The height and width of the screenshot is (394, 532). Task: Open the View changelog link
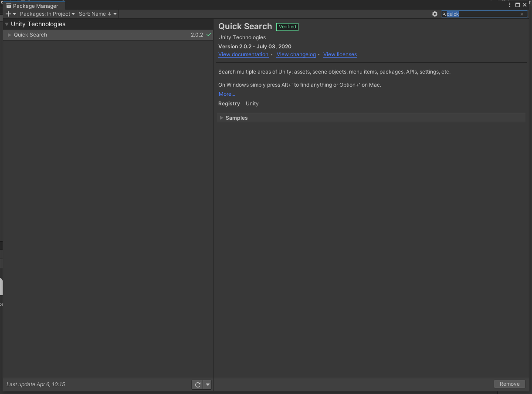(x=296, y=54)
